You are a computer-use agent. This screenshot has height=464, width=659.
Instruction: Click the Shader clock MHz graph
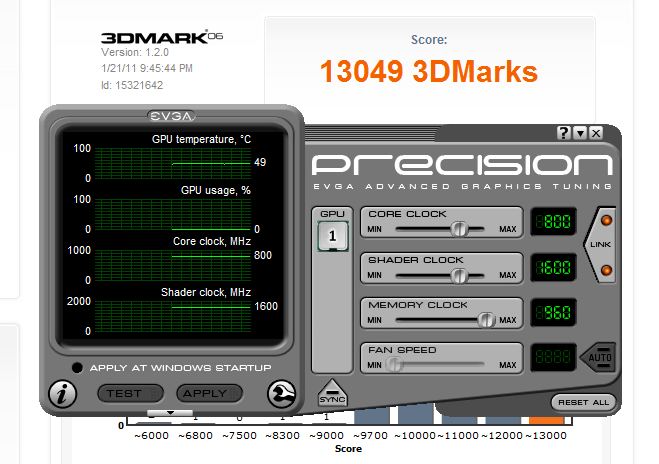173,316
